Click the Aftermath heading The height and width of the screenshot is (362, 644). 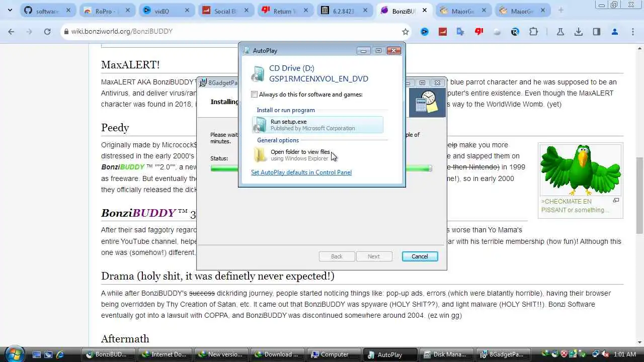(x=125, y=339)
